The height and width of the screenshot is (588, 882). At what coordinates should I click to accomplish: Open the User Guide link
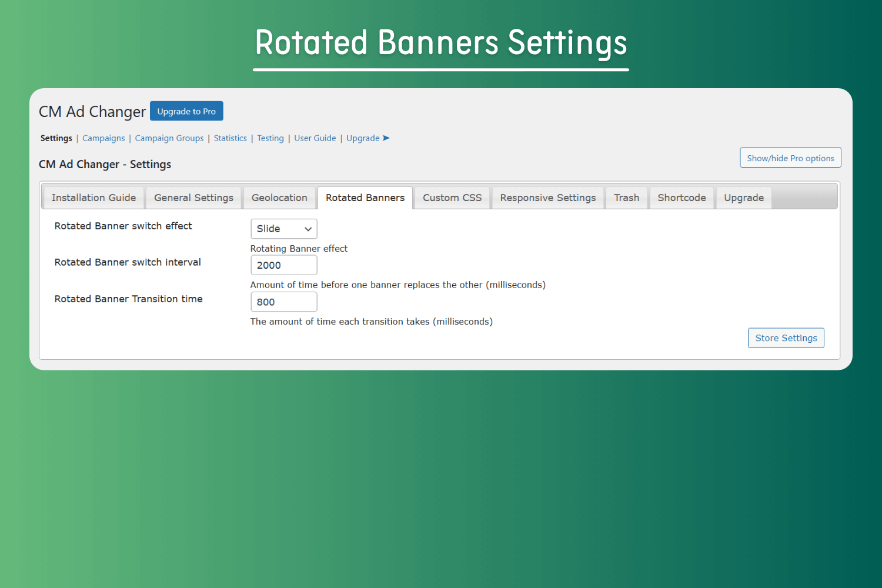pyautogui.click(x=315, y=138)
